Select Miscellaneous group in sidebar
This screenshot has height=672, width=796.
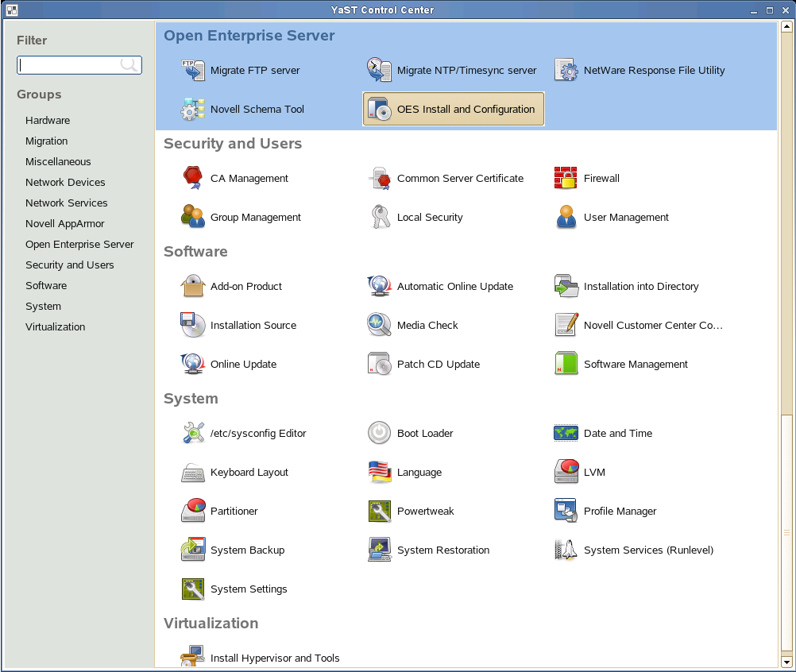[x=58, y=161]
